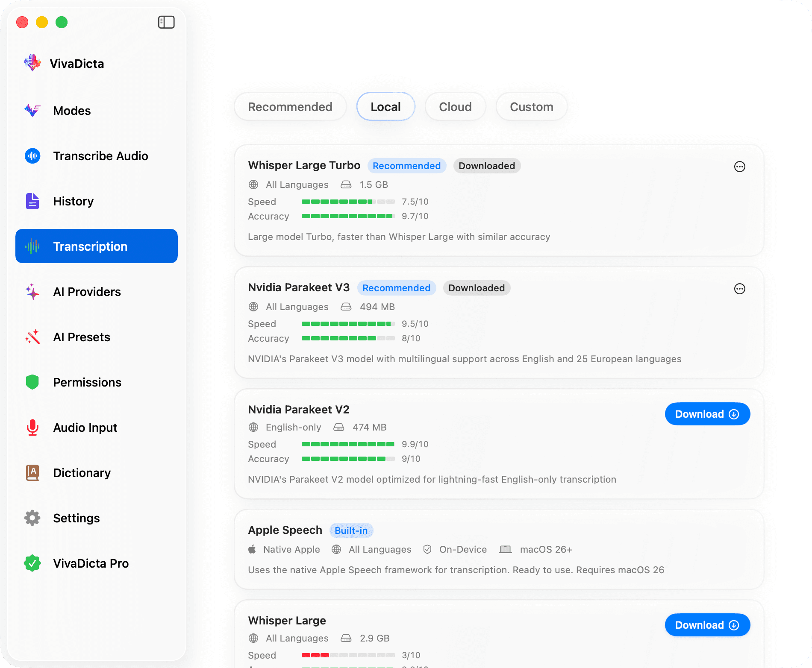Select the Apple Speech model card
Screen dimensions: 812x668
tap(498, 549)
